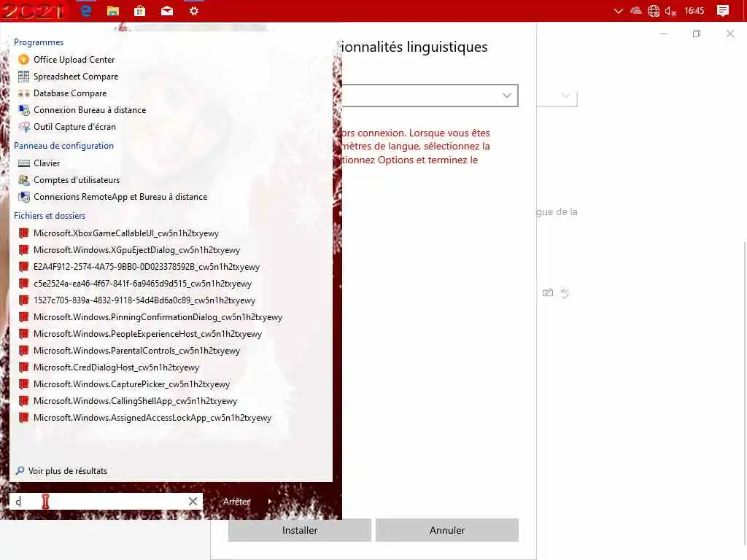Image resolution: width=747 pixels, height=560 pixels.
Task: Open Microsoft.Windows.PinningConfirmationDialog folder
Action: click(158, 317)
